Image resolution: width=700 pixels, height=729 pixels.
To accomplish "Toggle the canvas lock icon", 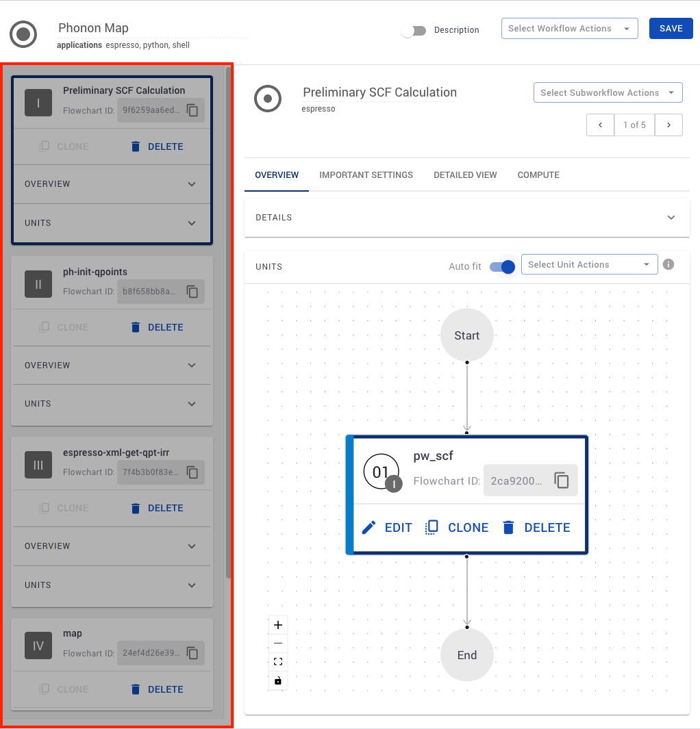I will coord(278,680).
